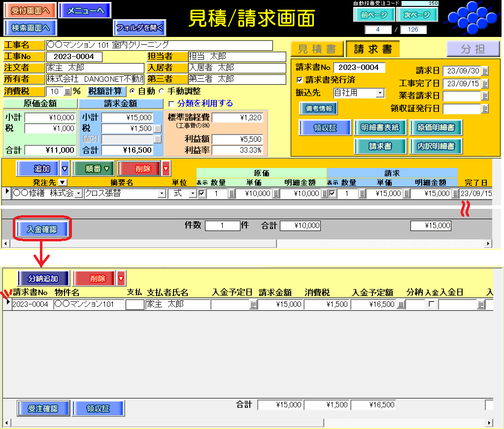Open the 入金予定日 calendar icon in payment row
The width and height of the screenshot is (504, 429).
(253, 305)
